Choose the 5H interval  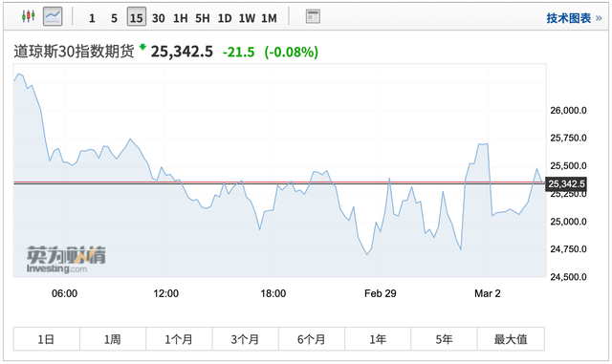click(202, 18)
